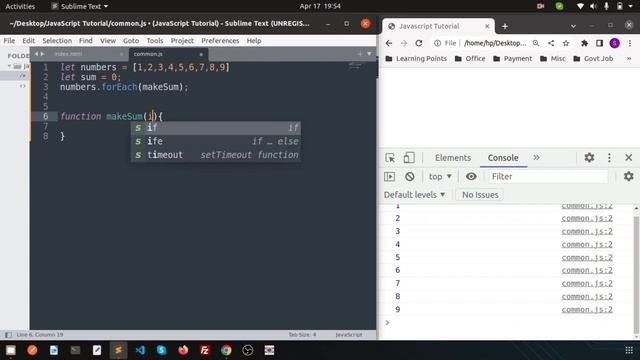The image size is (640, 360).
Task: Clear the console
Action: point(409,177)
